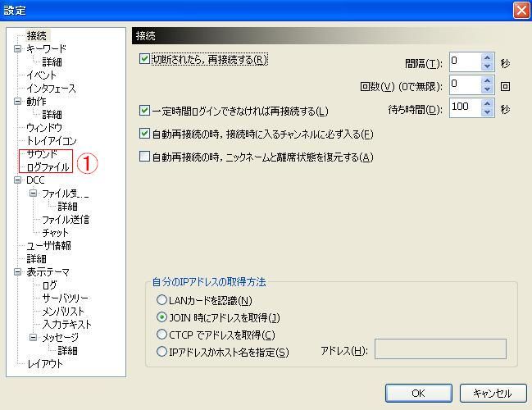Screen dimensions: 532x410
Task: Click the 回数 count input field
Action: click(x=466, y=84)
